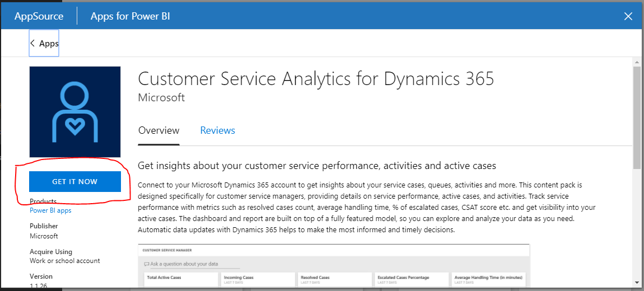644x291 pixels.
Task: Open the Reviews tab
Action: click(x=217, y=130)
